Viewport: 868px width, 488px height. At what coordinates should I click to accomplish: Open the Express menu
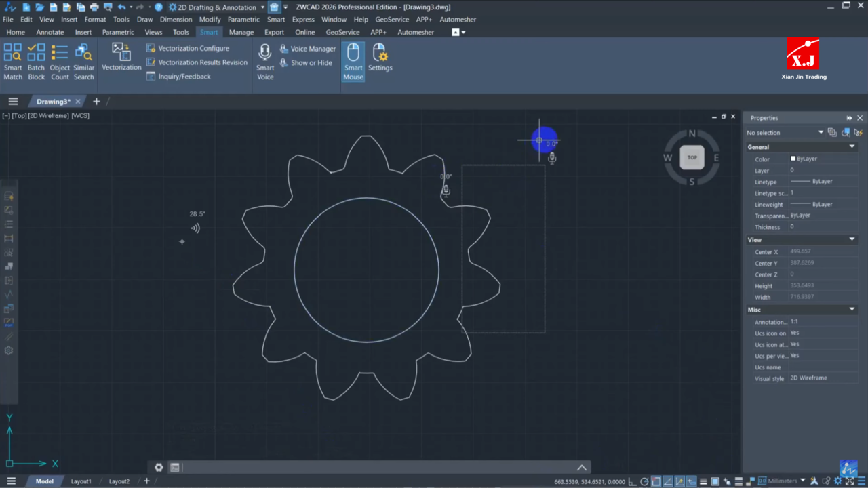(x=303, y=20)
